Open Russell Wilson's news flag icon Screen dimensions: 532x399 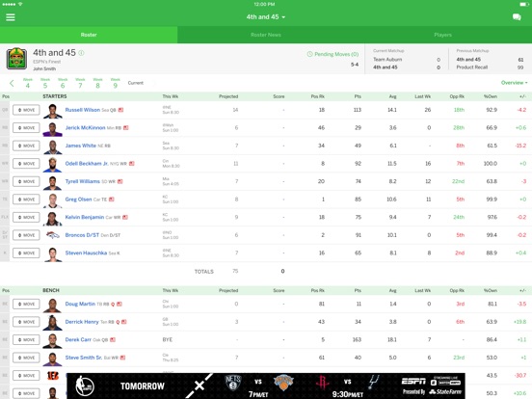click(x=120, y=110)
